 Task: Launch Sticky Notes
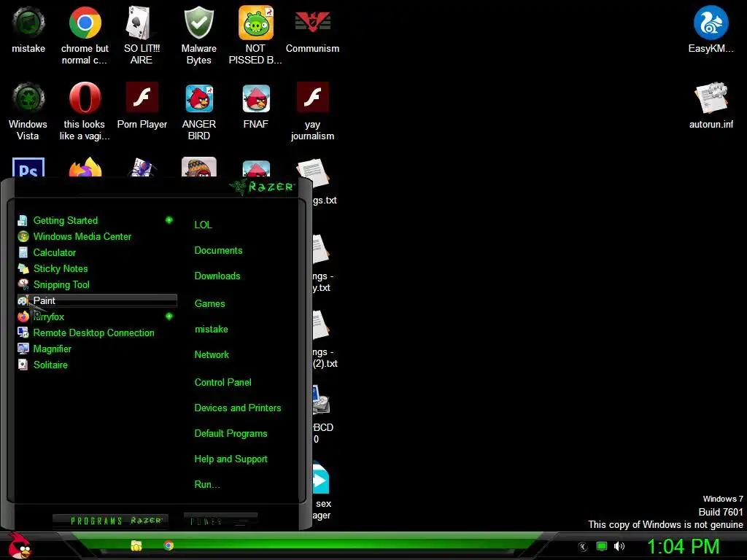pos(97,268)
